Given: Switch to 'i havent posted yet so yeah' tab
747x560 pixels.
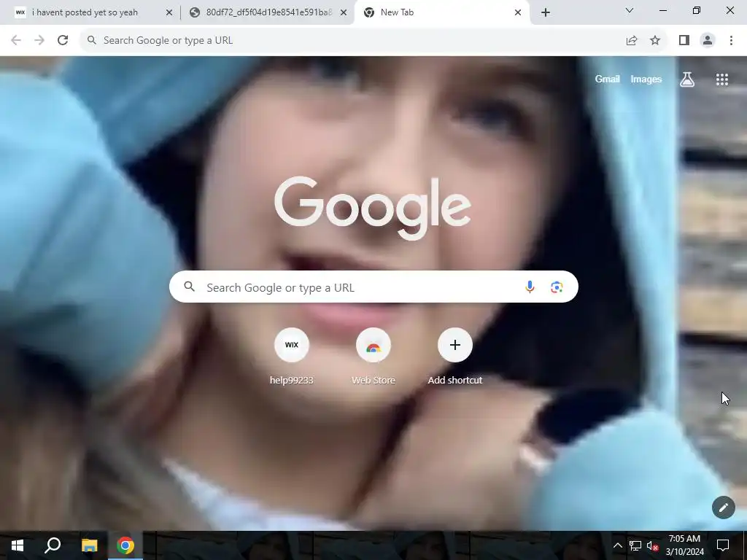Looking at the screenshot, I should [93, 12].
